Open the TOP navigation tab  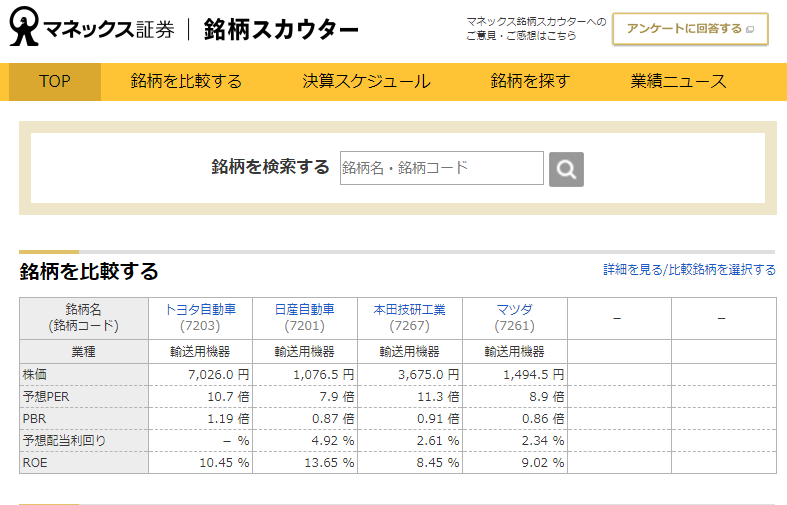55,81
